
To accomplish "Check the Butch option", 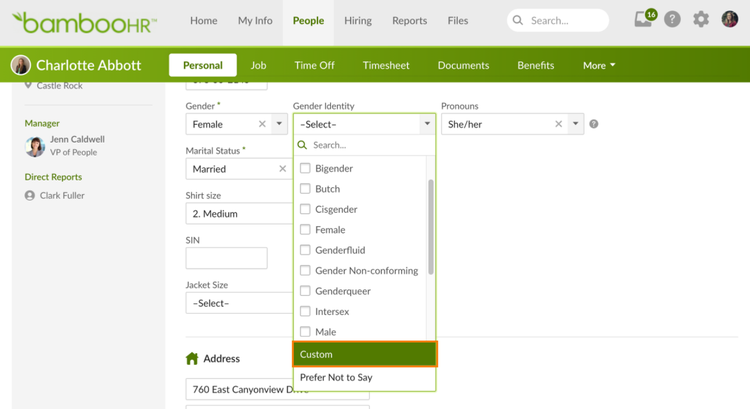I will coord(305,188).
